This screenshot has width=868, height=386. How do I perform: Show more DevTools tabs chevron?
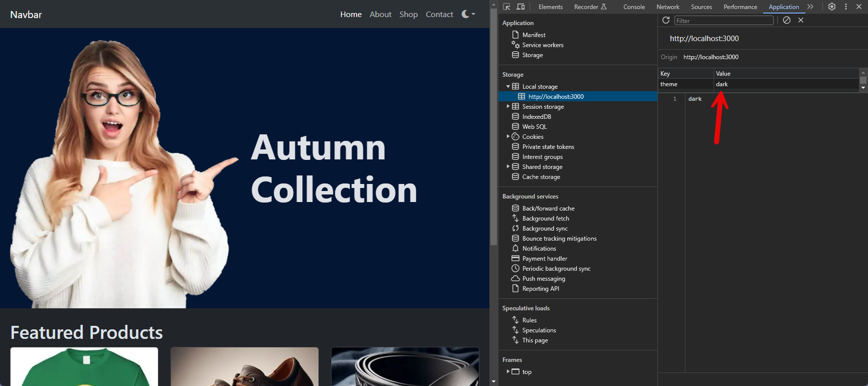click(x=810, y=7)
